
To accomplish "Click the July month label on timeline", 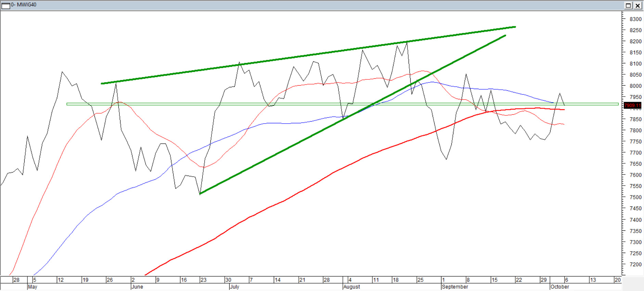I will [x=234, y=287].
